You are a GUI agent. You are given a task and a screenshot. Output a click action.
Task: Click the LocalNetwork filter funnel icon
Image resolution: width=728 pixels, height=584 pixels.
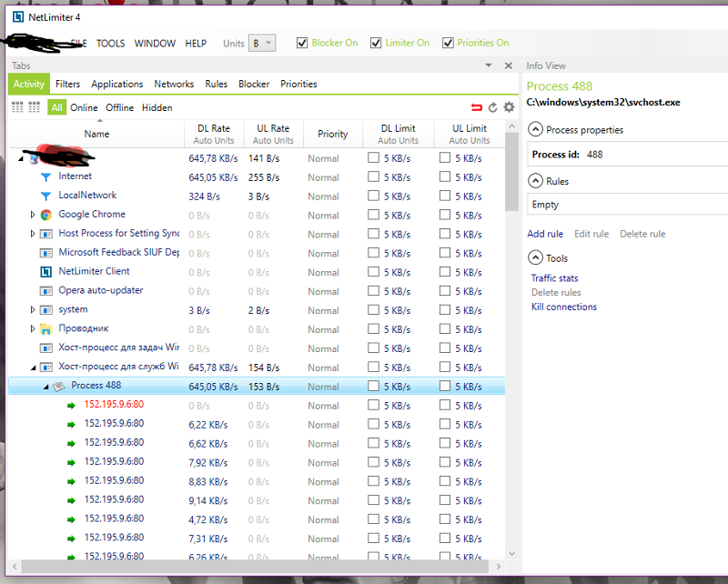point(45,196)
